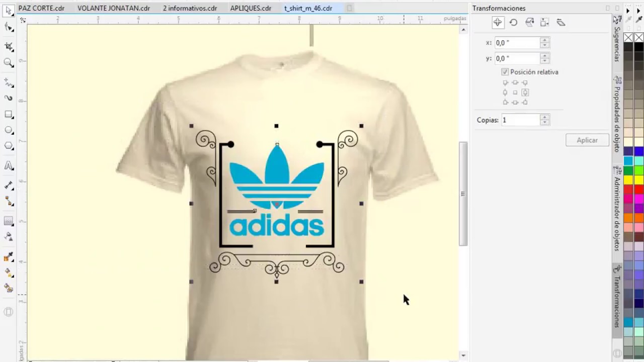
Task: Add a new document tab
Action: tap(350, 8)
